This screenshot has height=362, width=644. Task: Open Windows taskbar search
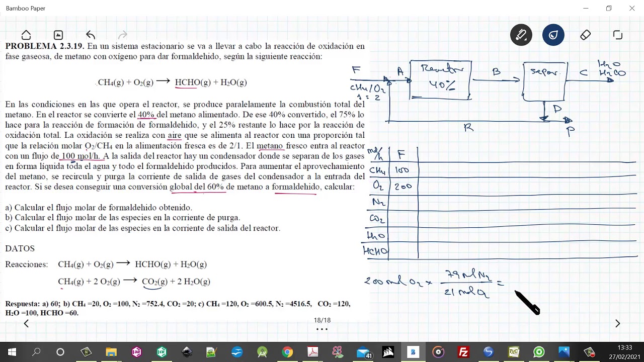point(36,352)
